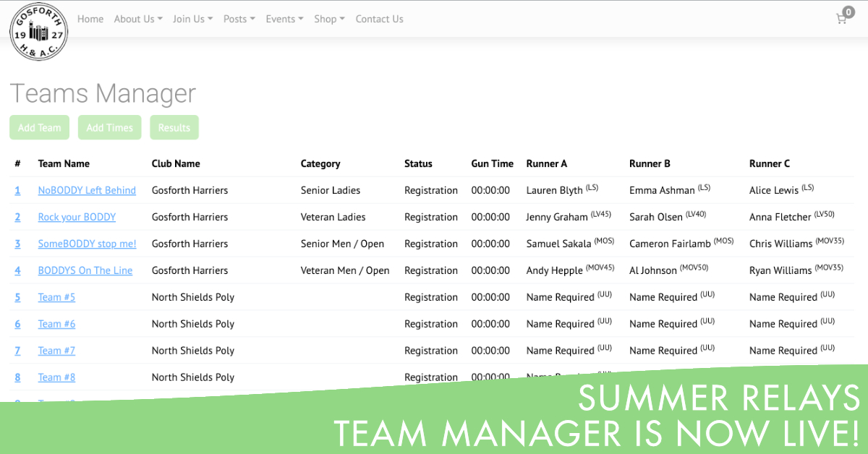Open the Team #6 link
The width and height of the screenshot is (868, 454).
click(x=56, y=324)
